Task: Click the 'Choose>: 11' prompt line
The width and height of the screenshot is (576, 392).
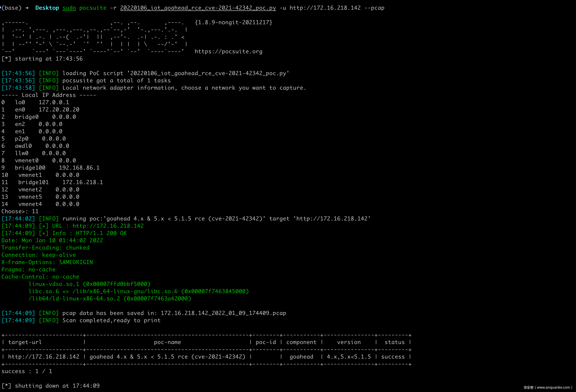Action: [x=20, y=212]
